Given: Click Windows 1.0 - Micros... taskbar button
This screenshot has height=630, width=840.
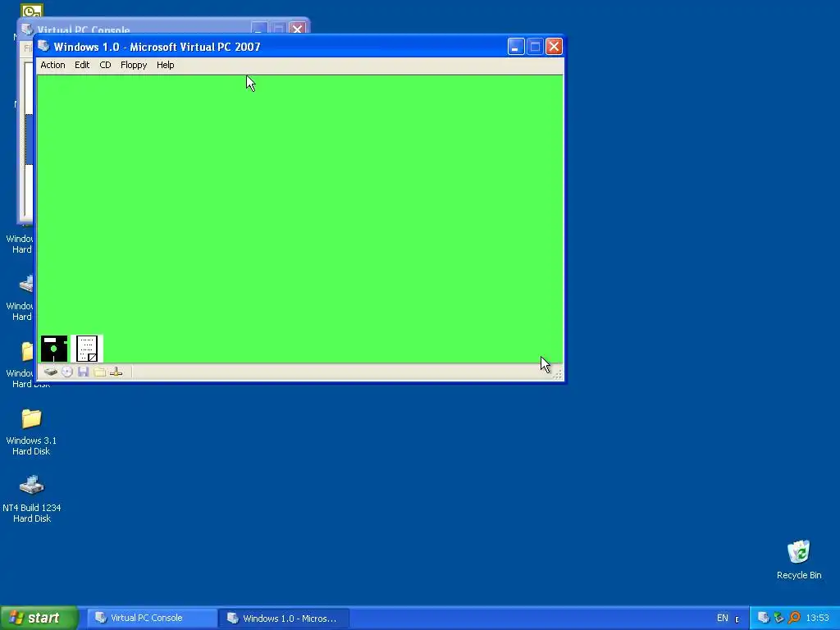Looking at the screenshot, I should point(284,618).
